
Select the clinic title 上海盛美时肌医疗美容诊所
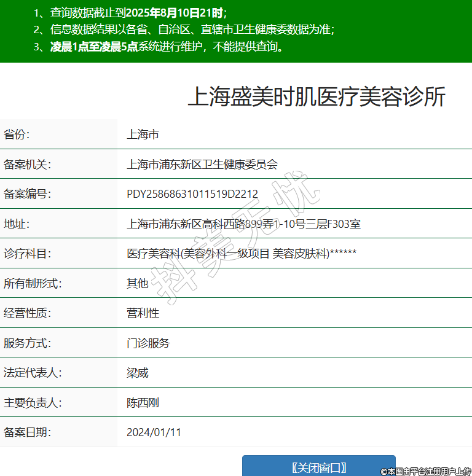tap(316, 97)
